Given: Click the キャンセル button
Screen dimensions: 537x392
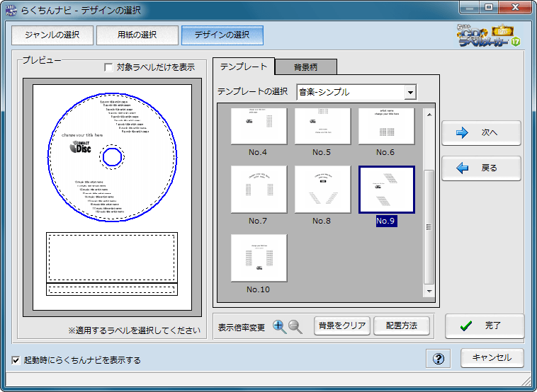Looking at the screenshot, I should point(492,358).
